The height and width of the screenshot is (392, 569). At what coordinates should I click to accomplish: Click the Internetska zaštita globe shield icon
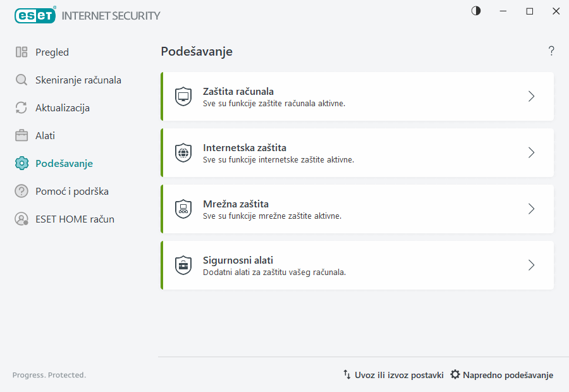pyautogui.click(x=183, y=152)
